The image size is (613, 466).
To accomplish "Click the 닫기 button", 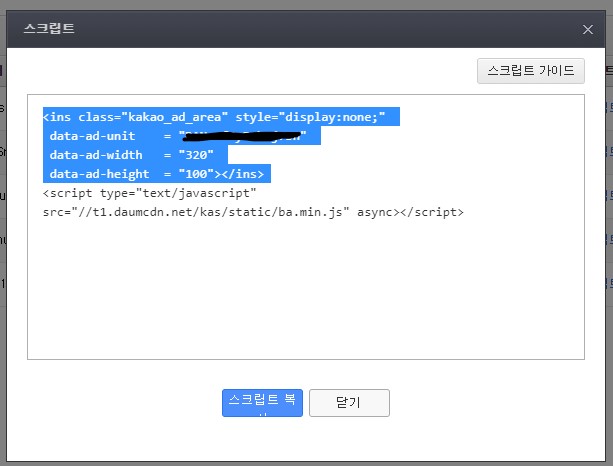I will (x=349, y=403).
